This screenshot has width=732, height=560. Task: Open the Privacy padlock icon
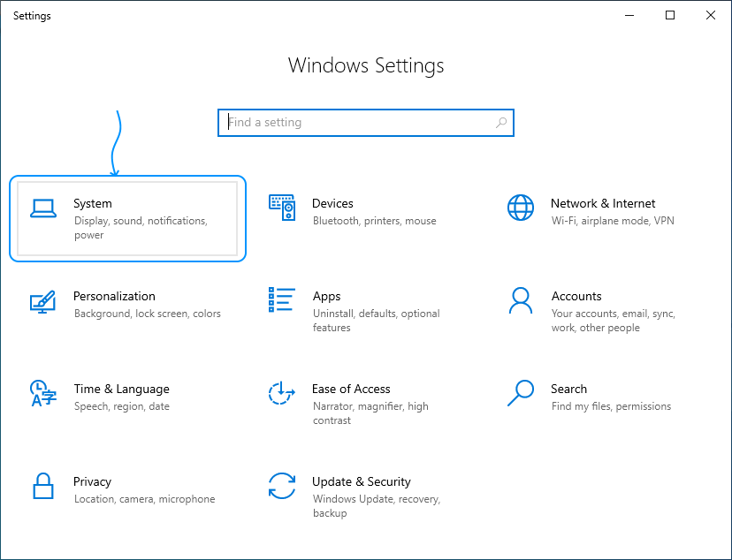click(x=43, y=486)
